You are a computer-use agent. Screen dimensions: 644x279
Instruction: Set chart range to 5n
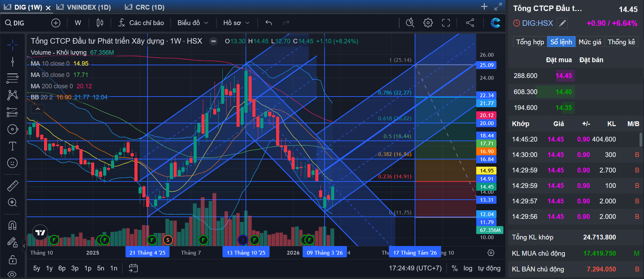pyautogui.click(x=101, y=268)
